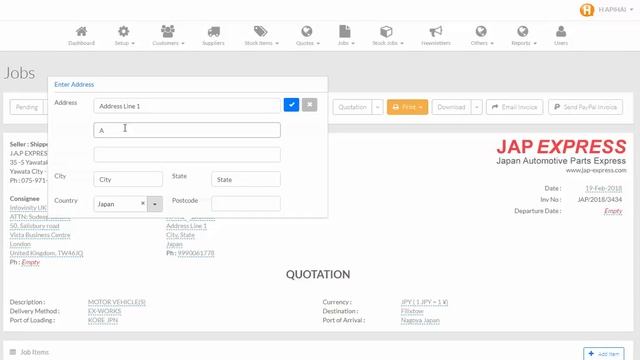Edit consignee address 50, Salisbury road
Screen dimensions: 640x360
[35, 226]
